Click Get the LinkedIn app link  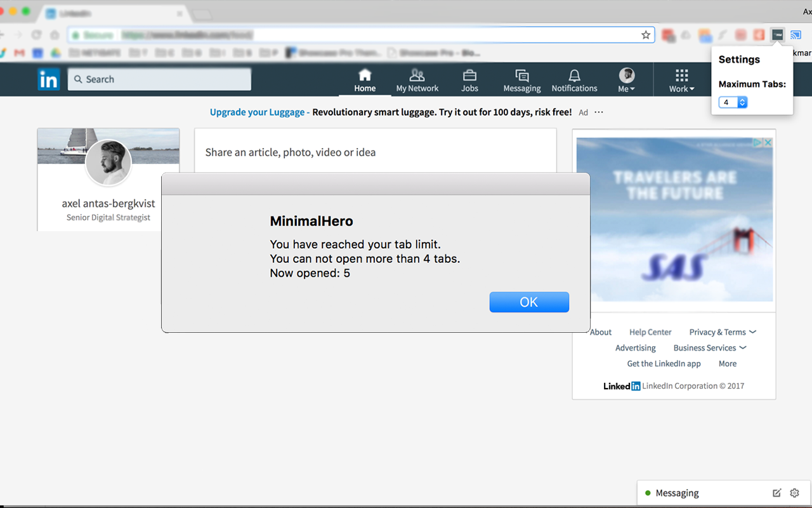pyautogui.click(x=664, y=364)
